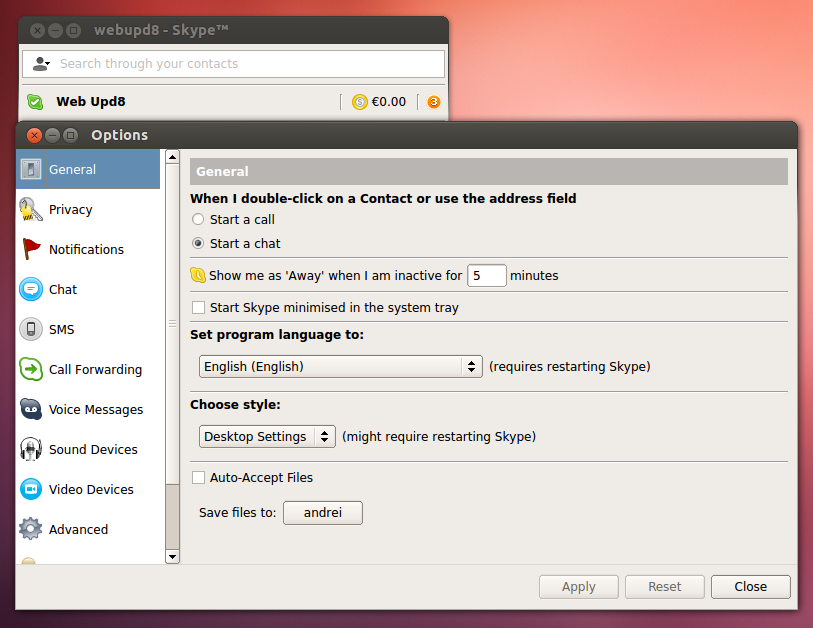813x628 pixels.
Task: Click the inactive minutes input field
Action: coord(486,275)
